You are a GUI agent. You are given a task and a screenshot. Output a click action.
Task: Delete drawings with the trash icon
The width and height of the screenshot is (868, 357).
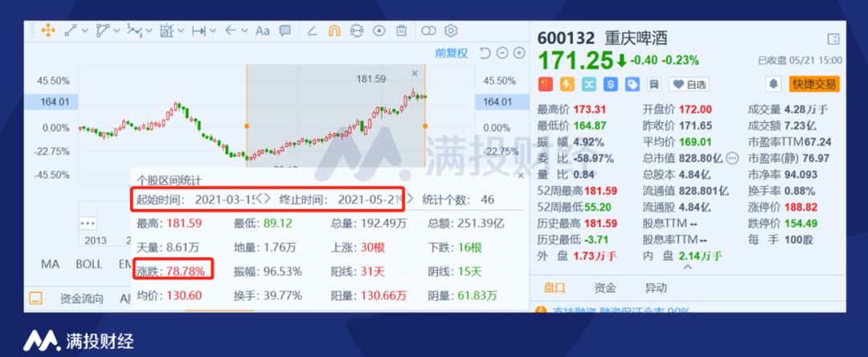click(402, 31)
